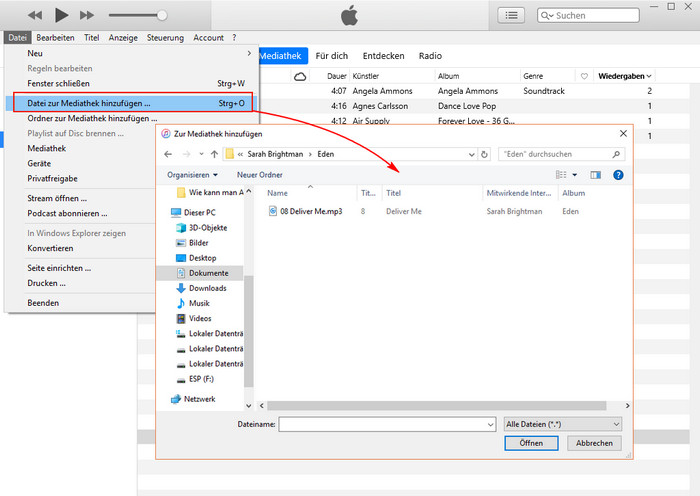Select Musik folder in the tree
The height and width of the screenshot is (496, 700).
click(199, 304)
